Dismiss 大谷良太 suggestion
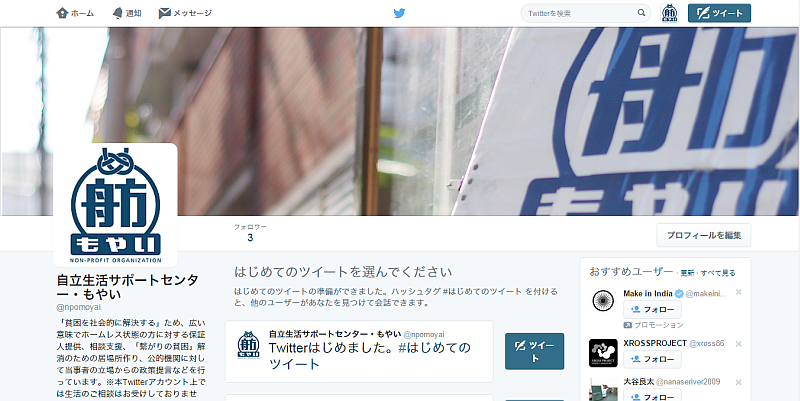 pos(738,382)
